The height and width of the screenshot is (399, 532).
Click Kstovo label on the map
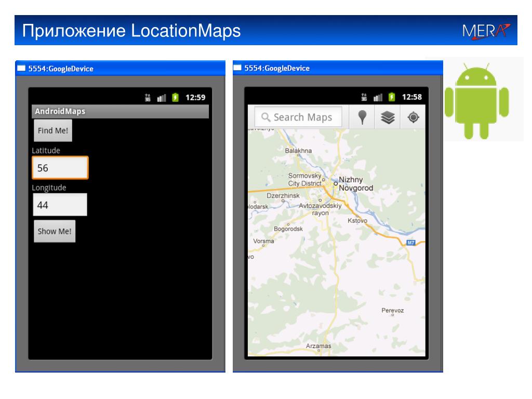point(357,220)
